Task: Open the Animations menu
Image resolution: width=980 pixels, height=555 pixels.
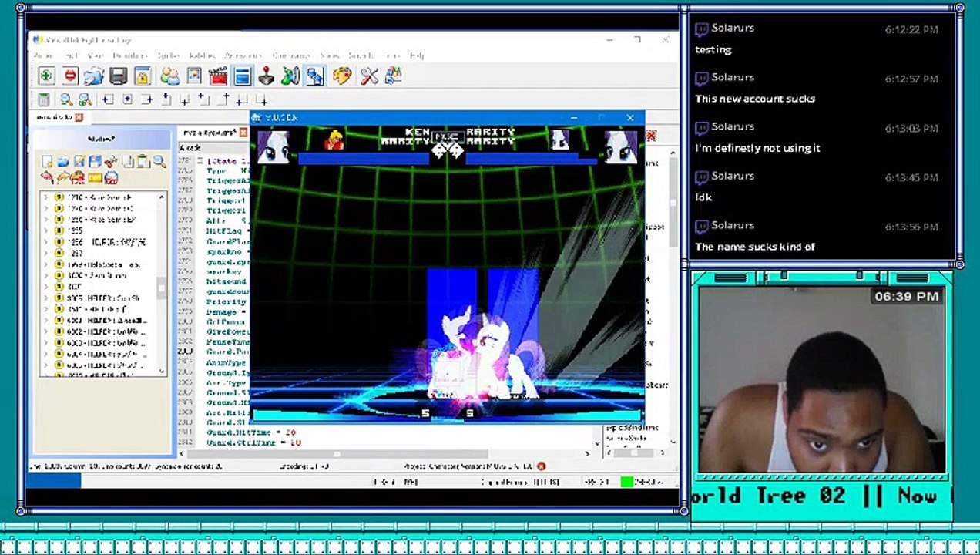Action: [x=245, y=55]
